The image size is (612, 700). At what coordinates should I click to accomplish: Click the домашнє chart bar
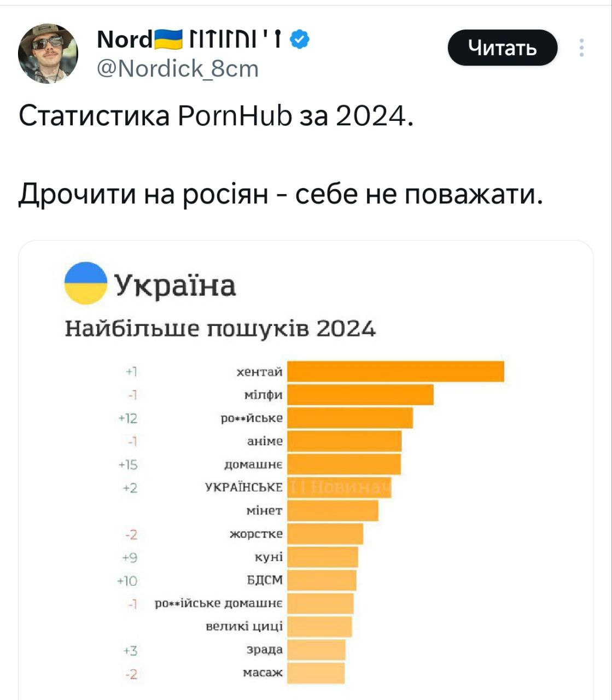[x=344, y=464]
